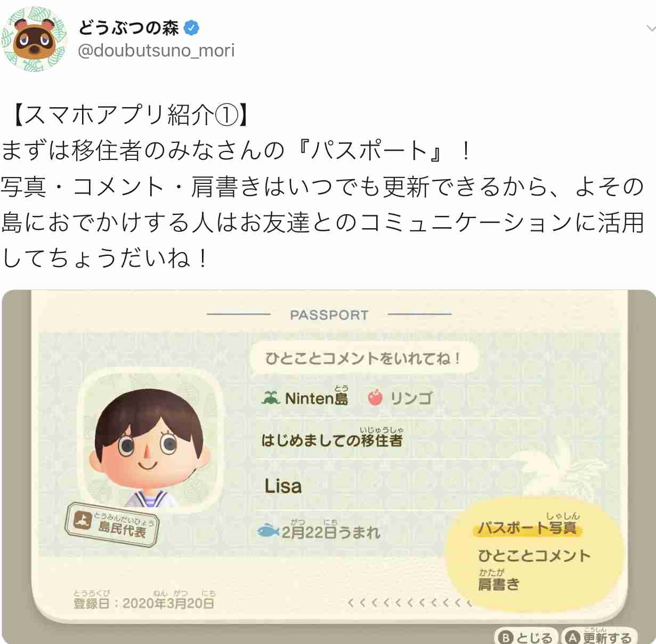This screenshot has height=644, width=656.
Task: Click the Lisa name field
Action: [x=283, y=486]
